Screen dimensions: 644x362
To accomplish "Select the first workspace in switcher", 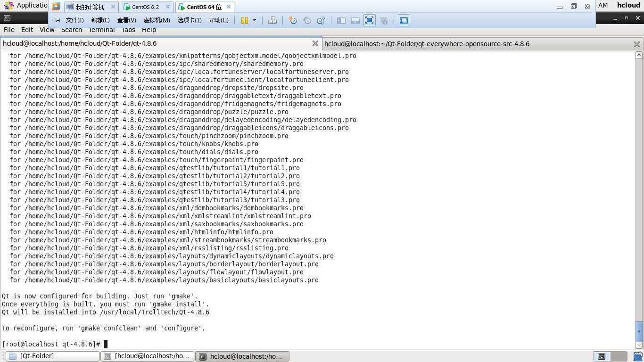I will (x=602, y=356).
